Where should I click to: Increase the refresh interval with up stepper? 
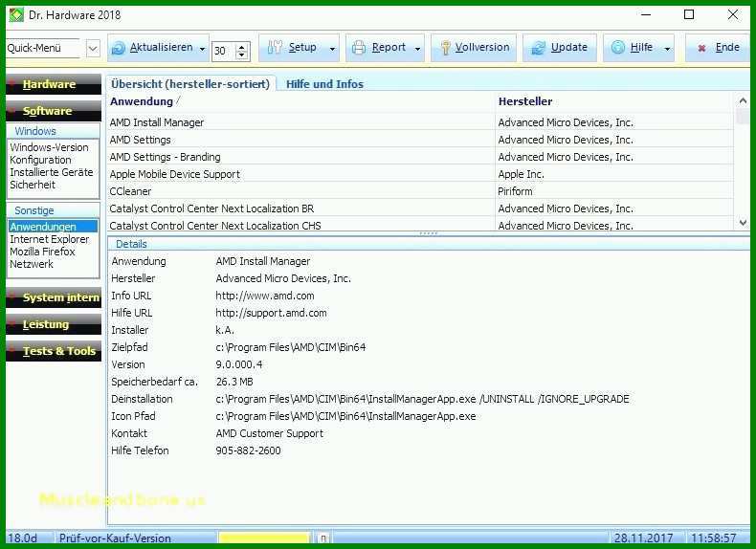tap(242, 46)
